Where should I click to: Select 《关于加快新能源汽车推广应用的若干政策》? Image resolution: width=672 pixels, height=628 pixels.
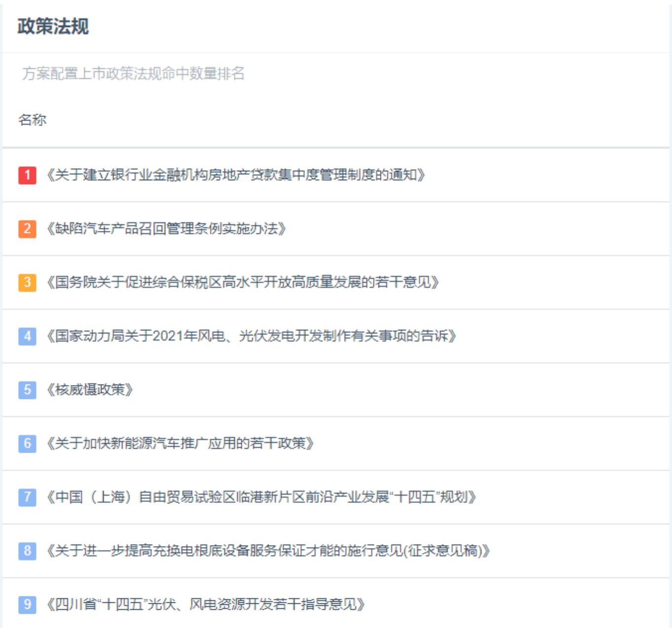[x=180, y=443]
